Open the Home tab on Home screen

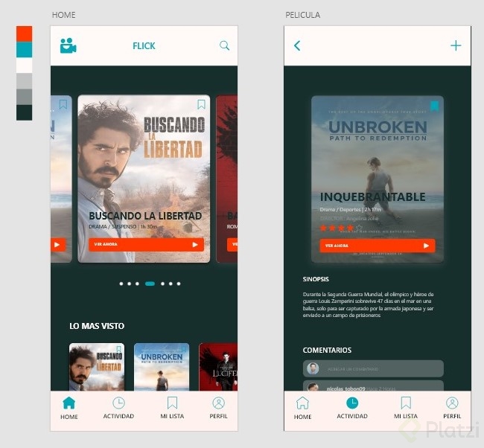pyautogui.click(x=69, y=409)
